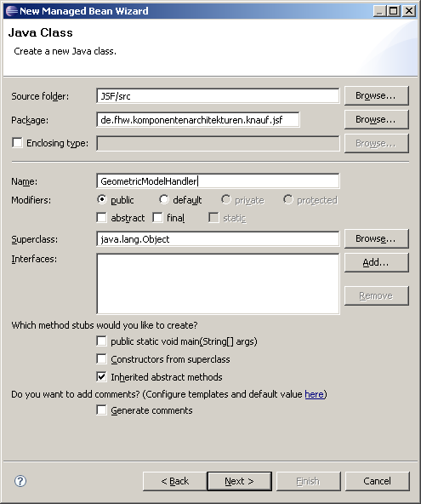Click the Eclipse icon in title bar
The height and width of the screenshot is (504, 421).
12,11
